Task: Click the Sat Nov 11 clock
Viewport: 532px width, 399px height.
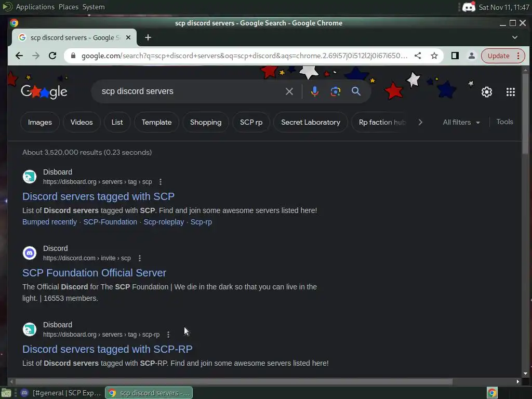Action: pyautogui.click(x=504, y=7)
